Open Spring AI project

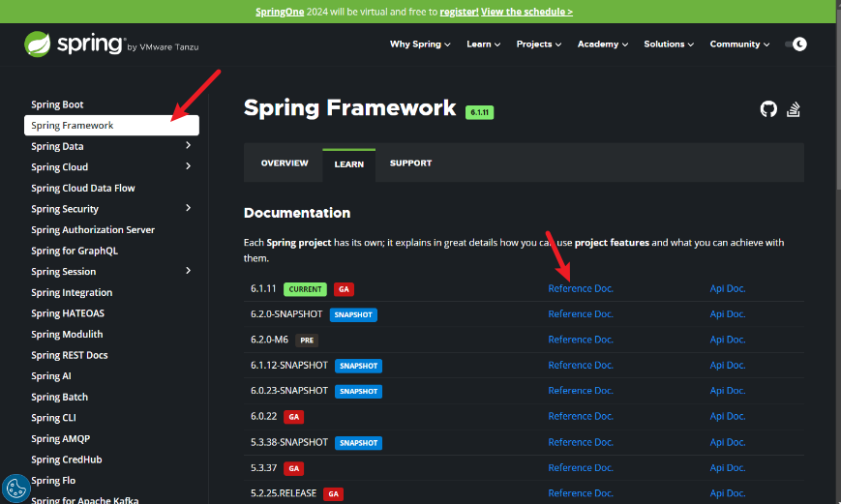pyautogui.click(x=51, y=376)
